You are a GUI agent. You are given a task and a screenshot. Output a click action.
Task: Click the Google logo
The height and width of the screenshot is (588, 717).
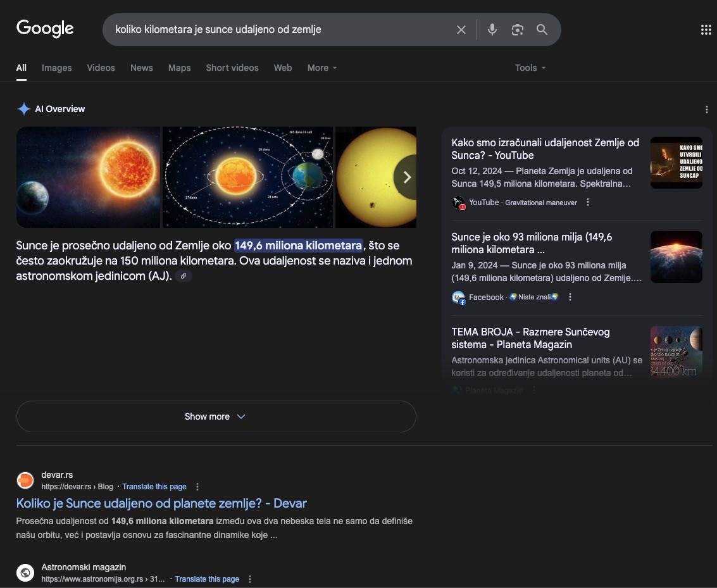point(45,28)
